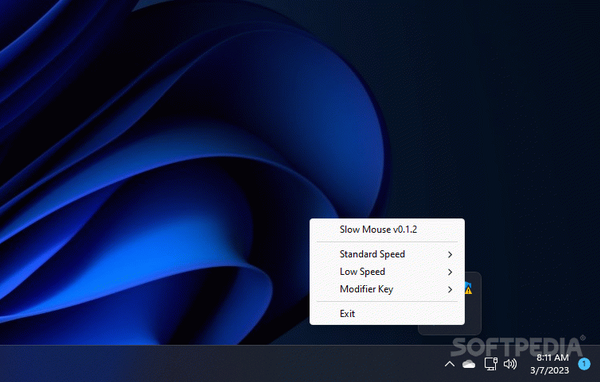Viewport: 600px width, 382px height.
Task: Expand the arrow beside Modifier Key
Action: 450,290
